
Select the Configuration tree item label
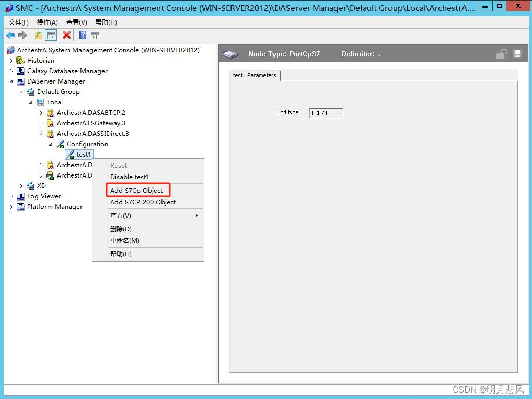pyautogui.click(x=88, y=144)
